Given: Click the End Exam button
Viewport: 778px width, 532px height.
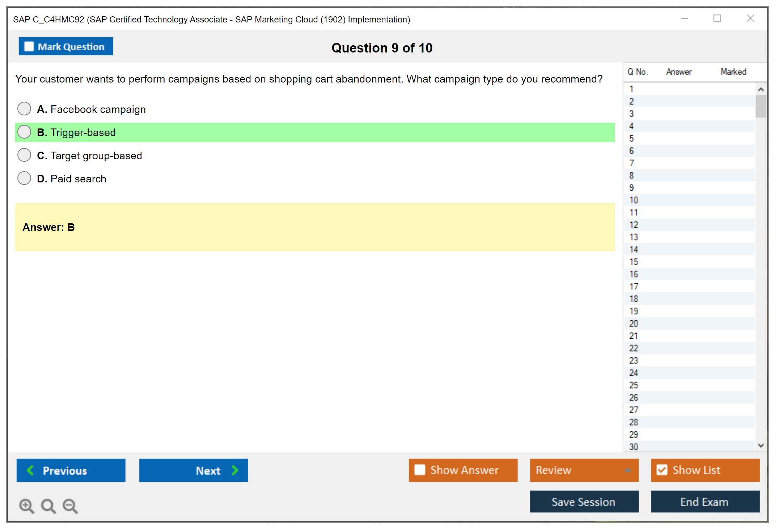Looking at the screenshot, I should coord(705,502).
